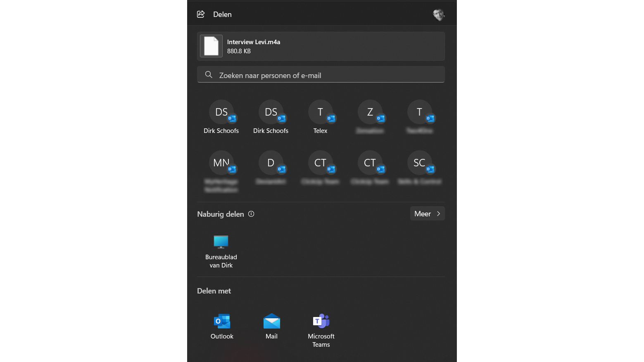Open the profile avatar in the header
The width and height of the screenshot is (644, 362).
pos(439,14)
